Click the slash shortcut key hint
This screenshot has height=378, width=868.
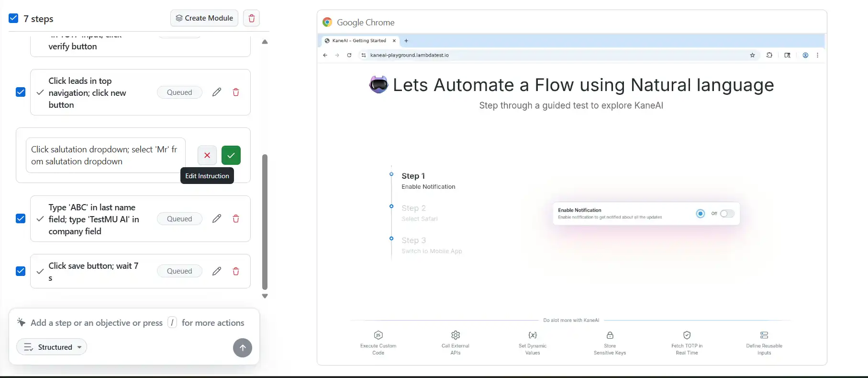(172, 323)
